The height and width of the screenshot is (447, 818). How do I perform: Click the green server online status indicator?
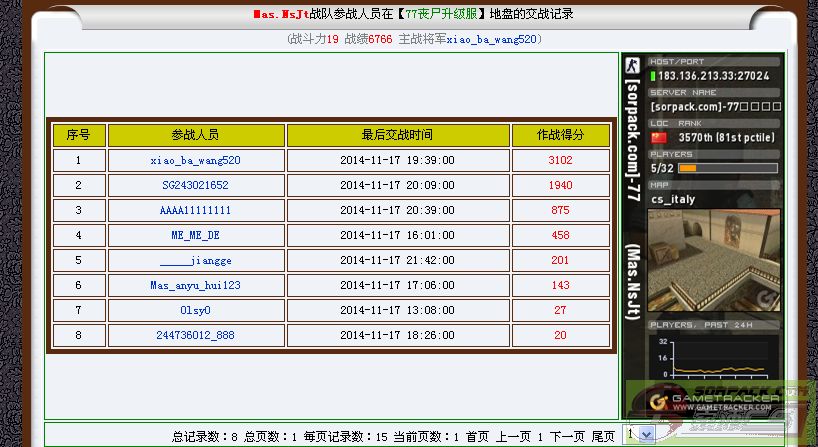point(653,77)
